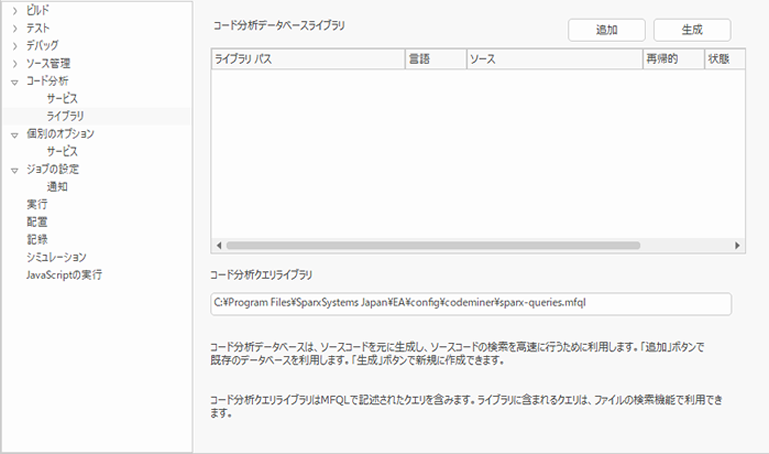Expand the ソース管理 tree node
769x454 pixels.
pyautogui.click(x=14, y=64)
